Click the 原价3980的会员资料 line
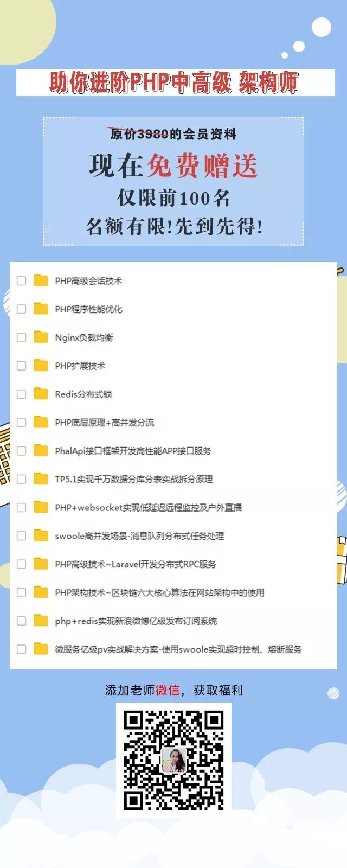The height and width of the screenshot is (868, 347). [x=173, y=133]
